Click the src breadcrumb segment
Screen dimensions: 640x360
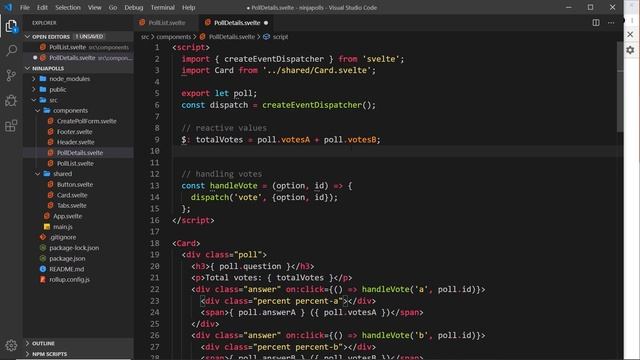[145, 37]
